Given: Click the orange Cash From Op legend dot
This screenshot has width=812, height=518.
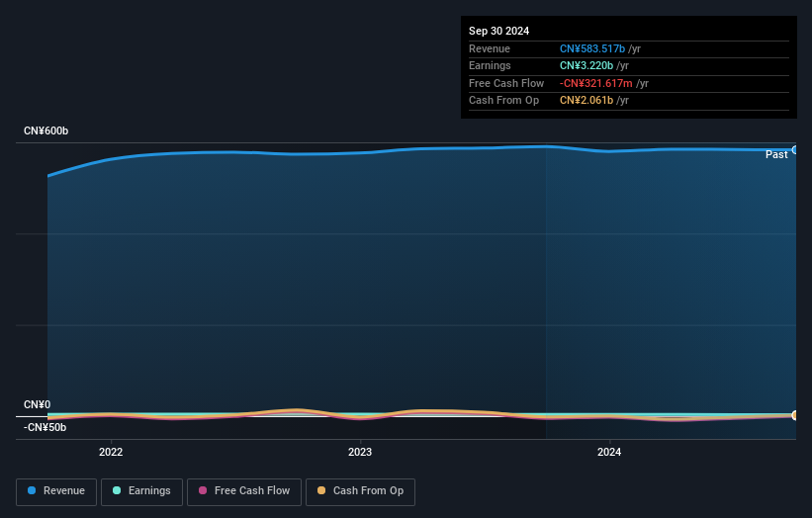Looking at the screenshot, I should 321,490.
